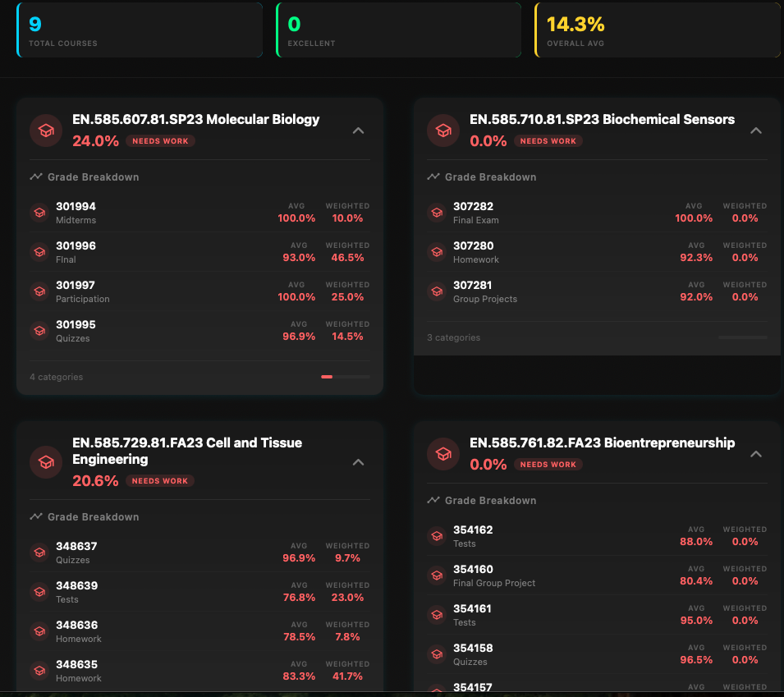This screenshot has width=784, height=697.
Task: Select the Total Courses stat card
Action: click(x=140, y=30)
